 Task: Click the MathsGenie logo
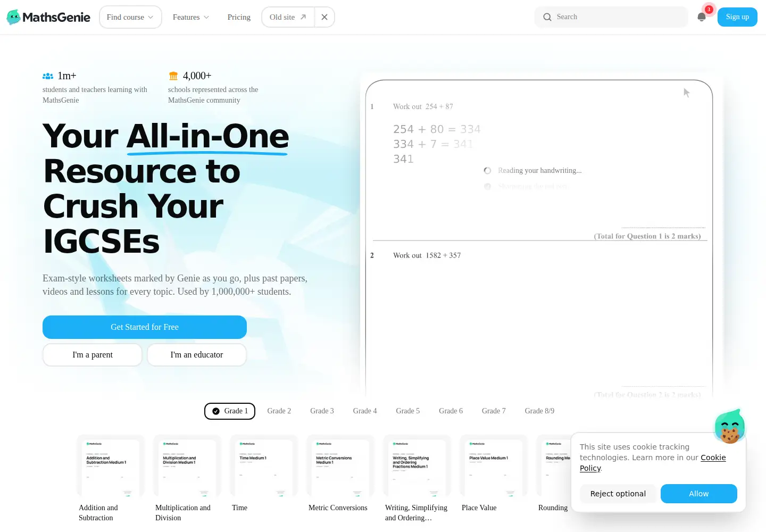pos(48,17)
